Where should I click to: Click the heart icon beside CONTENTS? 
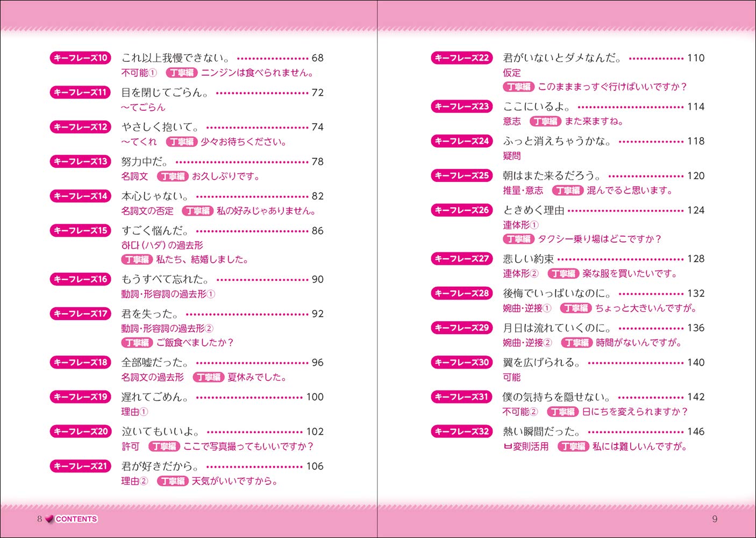coord(49,519)
